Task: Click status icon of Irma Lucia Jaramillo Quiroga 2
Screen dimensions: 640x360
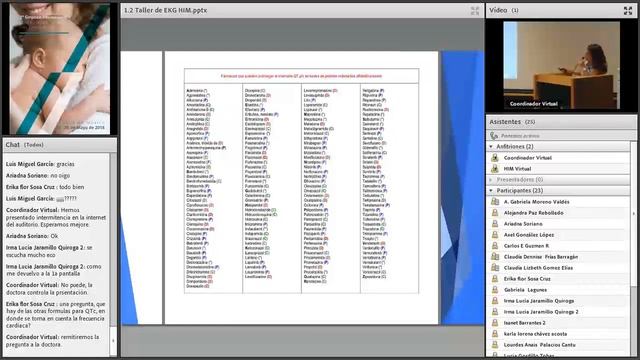Action: tap(495, 312)
